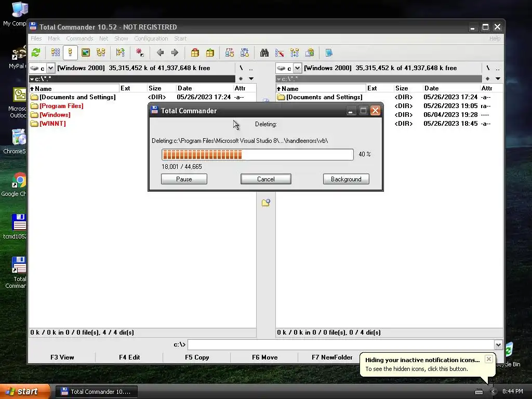
Task: Click the synchronize directories icon
Action: pyautogui.click(x=295, y=52)
